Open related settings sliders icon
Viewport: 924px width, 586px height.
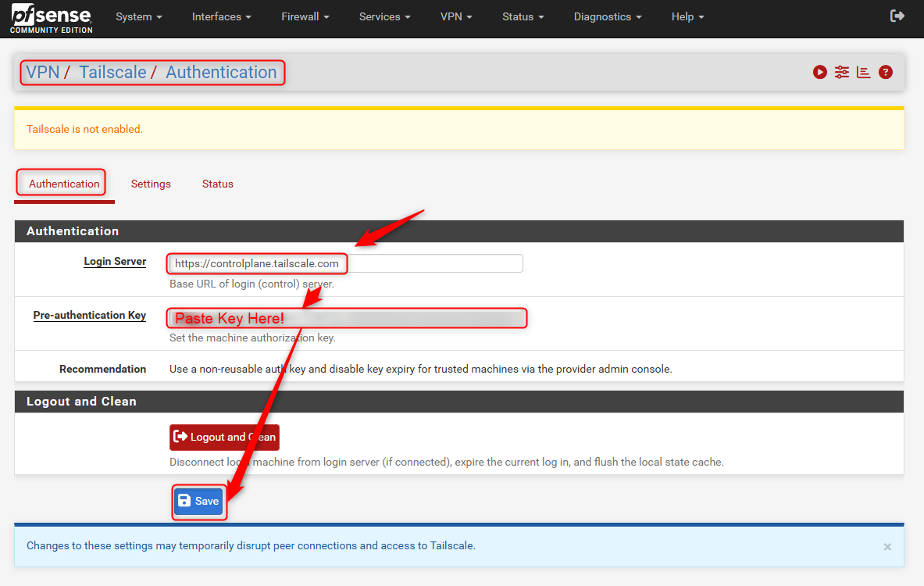841,72
